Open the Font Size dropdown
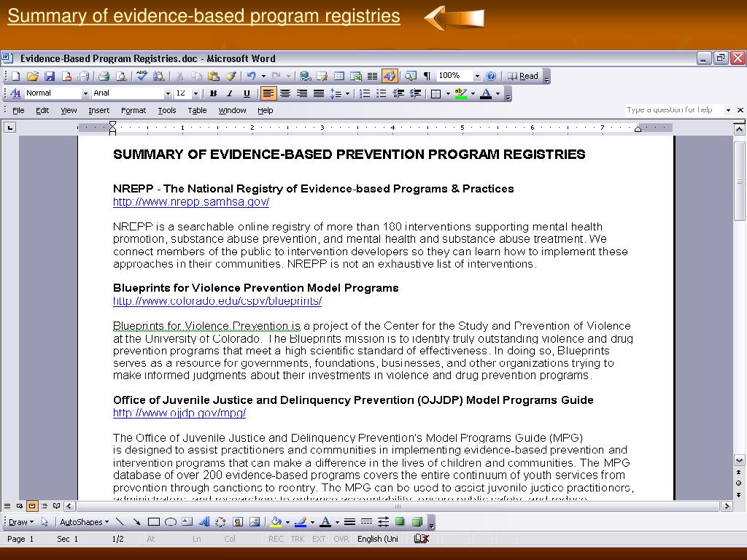Screen dimensions: 747x560 coord(196,93)
